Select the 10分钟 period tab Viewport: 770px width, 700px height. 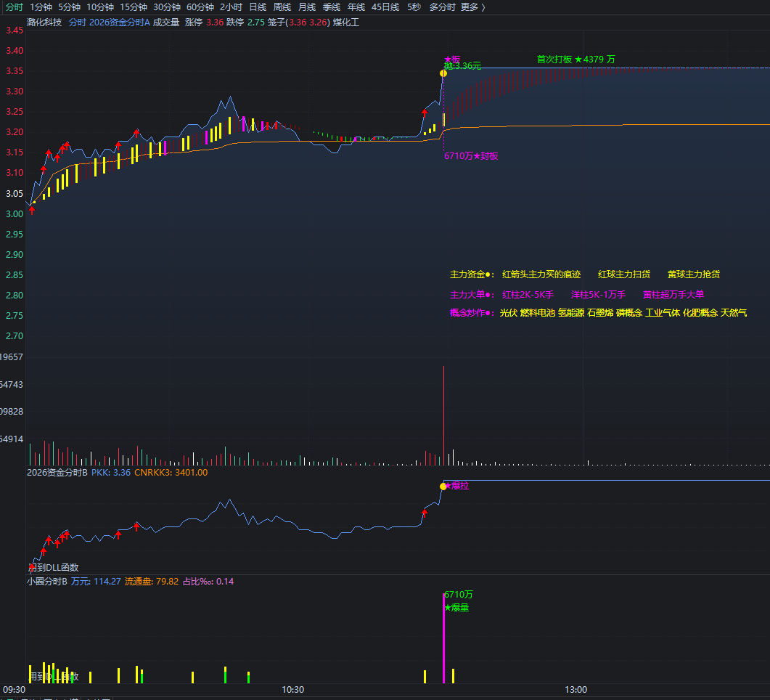pyautogui.click(x=100, y=7)
